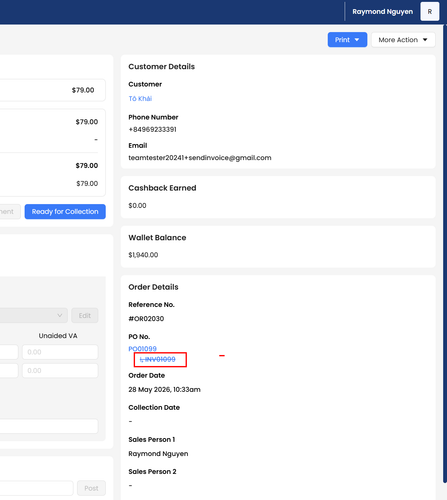Image resolution: width=447 pixels, height=500 pixels.
Task: Click the comment text field beside Post
Action: click(x=36, y=488)
